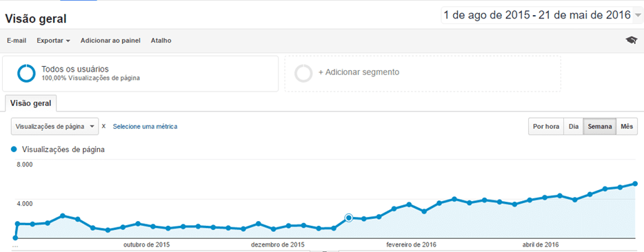This screenshot has height=252, width=644.
Task: Click the first data point at chart start
Action: (x=15, y=238)
